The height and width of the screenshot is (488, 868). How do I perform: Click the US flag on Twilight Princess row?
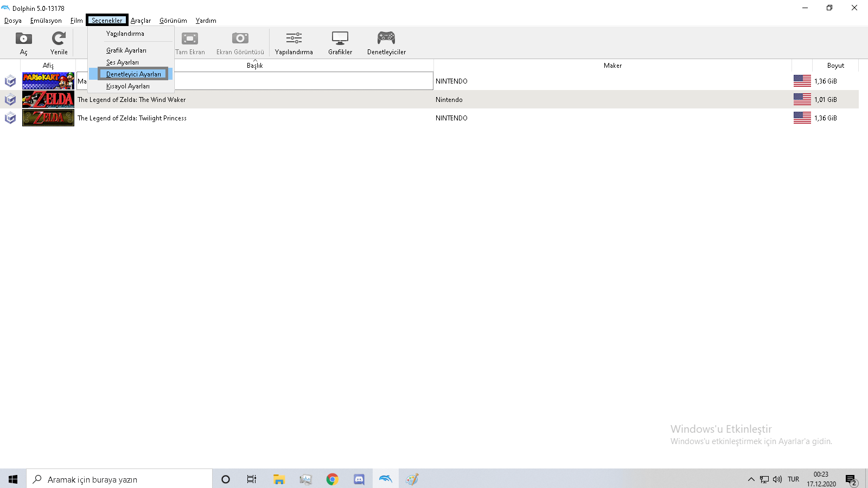(802, 118)
